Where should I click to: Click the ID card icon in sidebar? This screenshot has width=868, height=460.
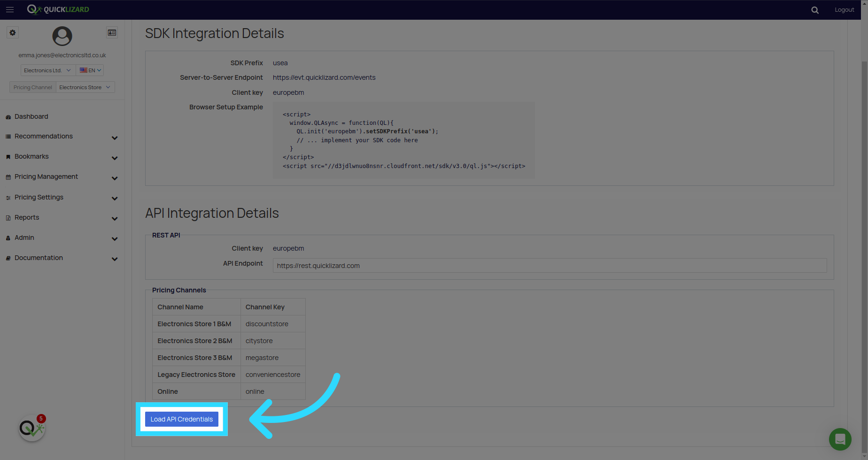[x=112, y=33]
